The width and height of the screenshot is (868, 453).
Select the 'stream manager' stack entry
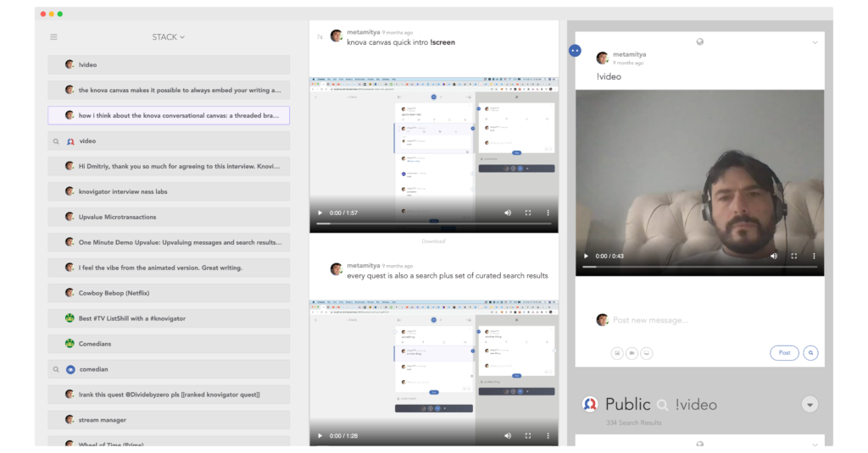(169, 420)
